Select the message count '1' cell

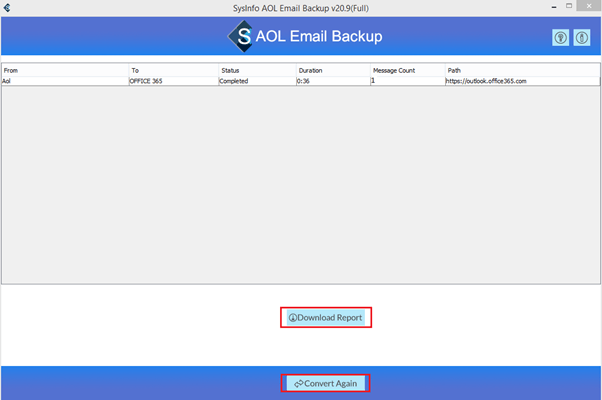coord(408,81)
